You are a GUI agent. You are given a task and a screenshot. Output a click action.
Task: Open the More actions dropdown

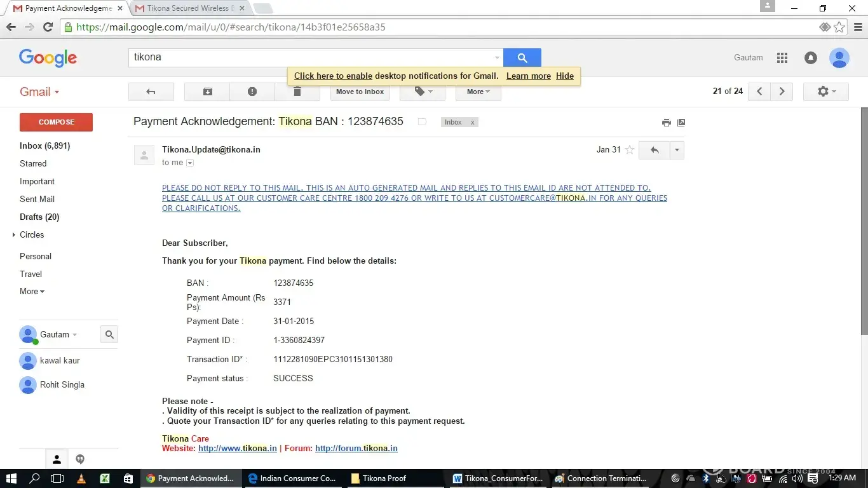pos(478,91)
